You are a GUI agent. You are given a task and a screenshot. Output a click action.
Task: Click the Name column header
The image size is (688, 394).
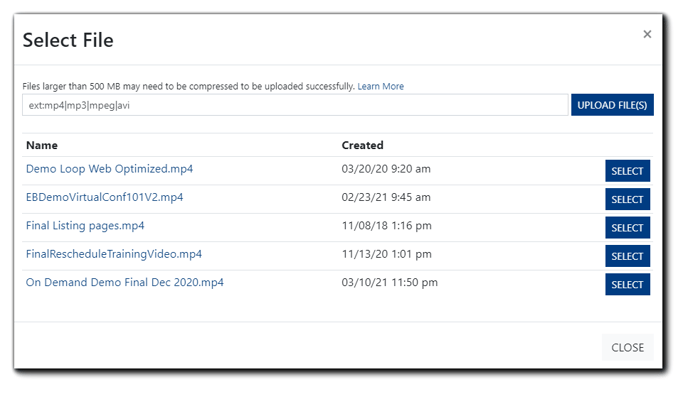point(42,145)
